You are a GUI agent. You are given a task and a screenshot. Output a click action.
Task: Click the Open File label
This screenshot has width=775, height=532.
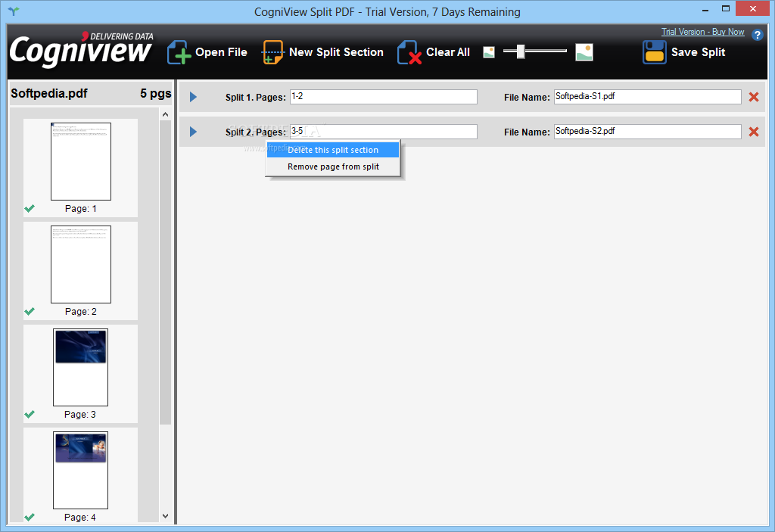pyautogui.click(x=221, y=52)
